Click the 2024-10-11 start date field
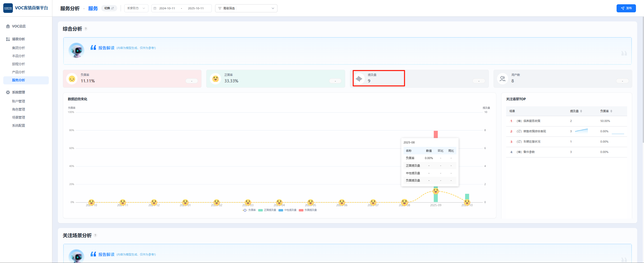This screenshot has height=263, width=644. (x=167, y=8)
